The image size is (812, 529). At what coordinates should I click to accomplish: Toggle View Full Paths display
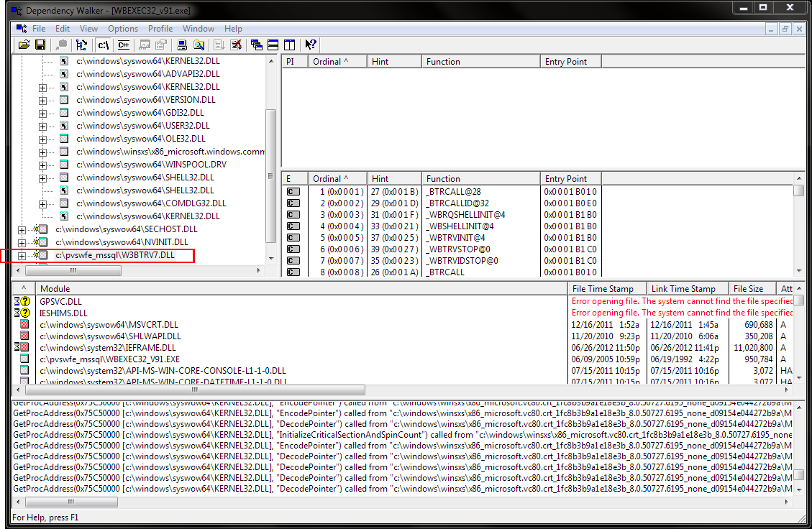tap(103, 45)
